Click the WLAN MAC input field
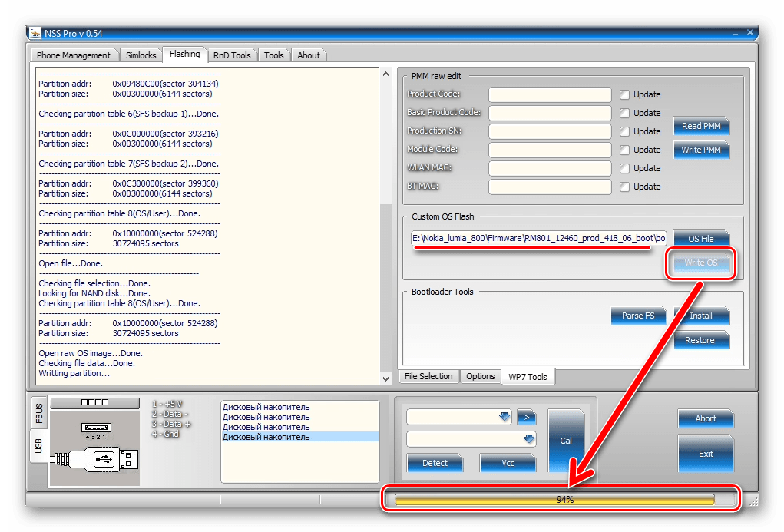This screenshot has height=532, width=784. point(550,168)
